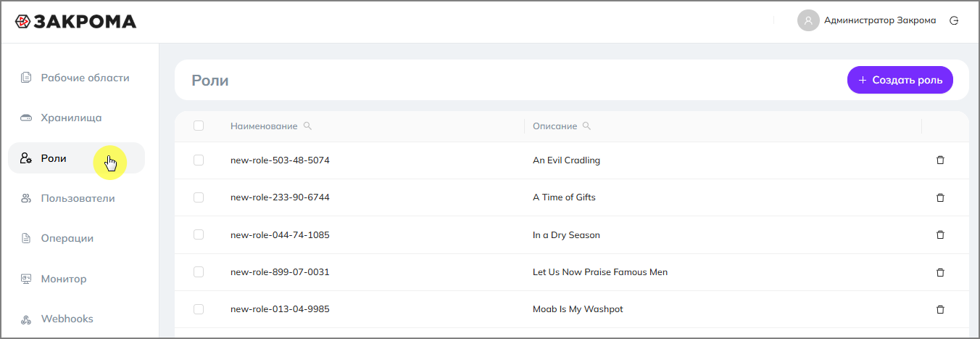Go to Хранилища in the sidebar
This screenshot has height=339, width=980.
click(x=71, y=118)
